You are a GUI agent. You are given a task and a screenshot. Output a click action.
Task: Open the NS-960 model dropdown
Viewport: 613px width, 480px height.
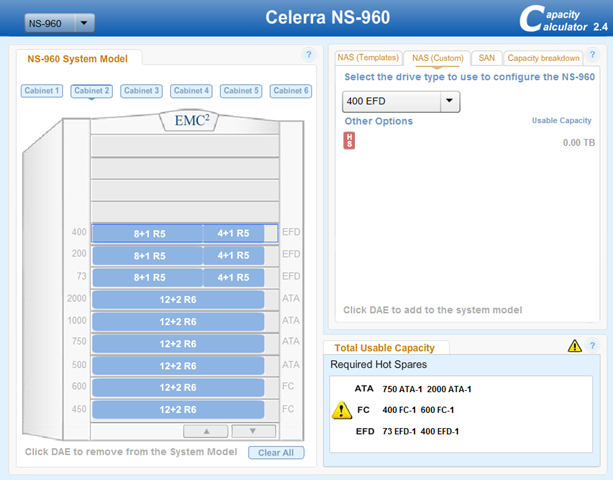click(x=59, y=23)
